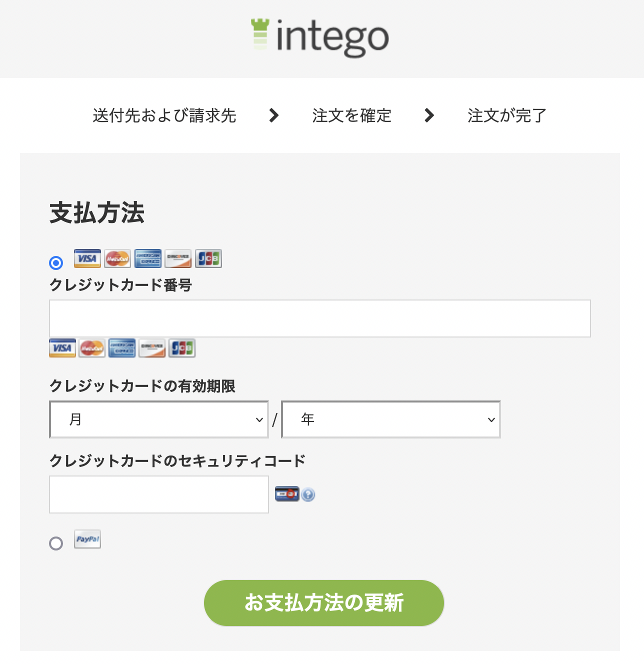
Task: Click the JCB icon below the card number field
Action: point(182,348)
